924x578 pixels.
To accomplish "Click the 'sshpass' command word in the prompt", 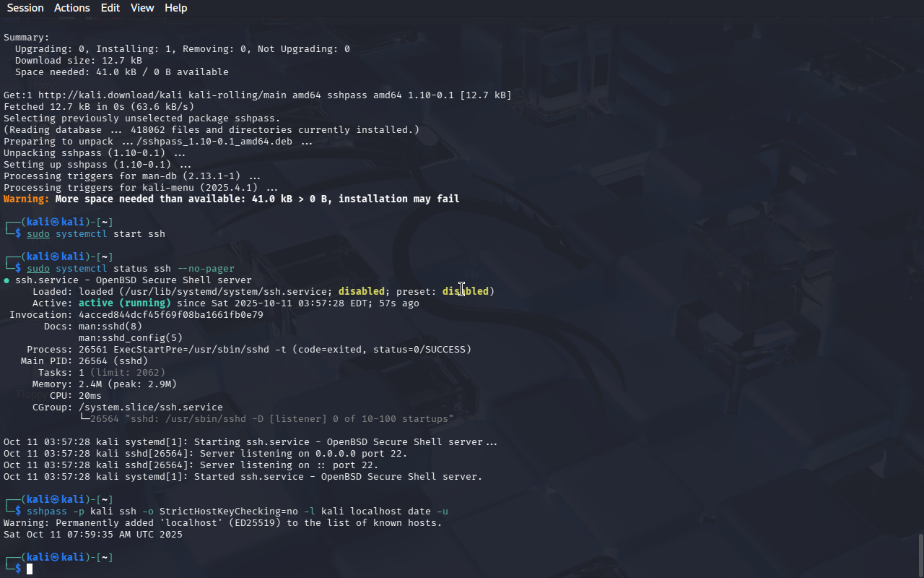I will [x=47, y=512].
